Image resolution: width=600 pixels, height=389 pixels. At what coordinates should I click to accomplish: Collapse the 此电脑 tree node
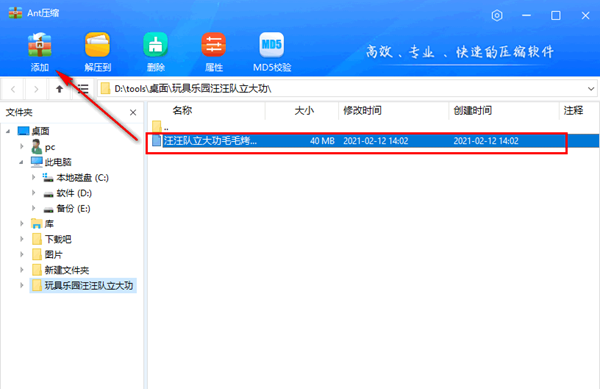click(21, 162)
